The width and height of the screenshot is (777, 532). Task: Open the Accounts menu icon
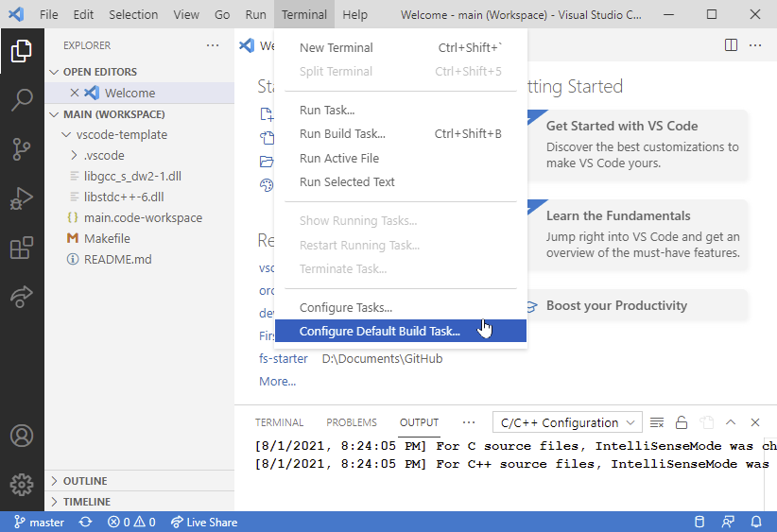tap(22, 436)
